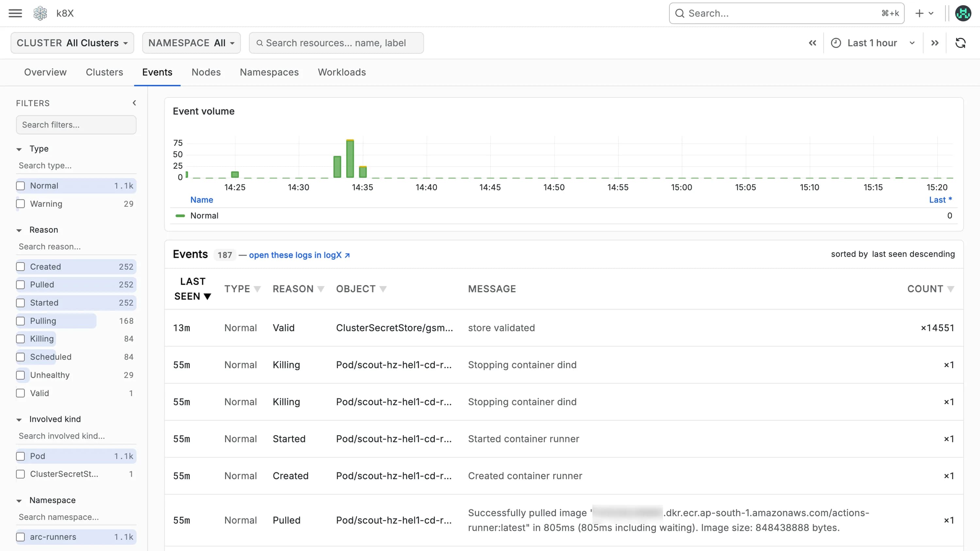Collapse the Reason filter section
980x551 pixels.
coord(19,230)
